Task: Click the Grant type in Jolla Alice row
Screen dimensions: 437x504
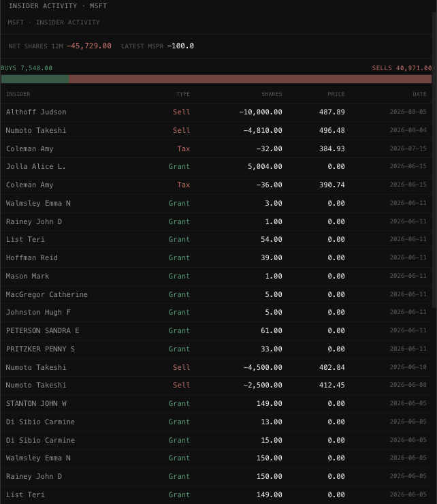Action: pos(179,166)
